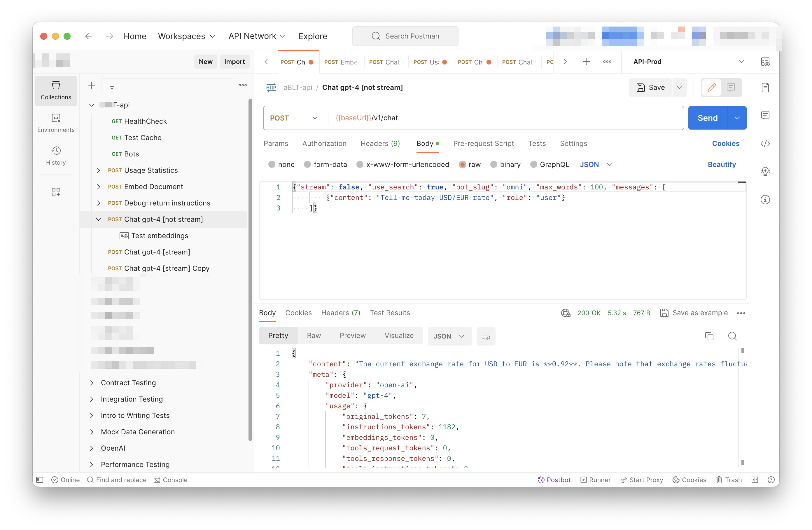Switch to the Authorization tab

coord(324,143)
